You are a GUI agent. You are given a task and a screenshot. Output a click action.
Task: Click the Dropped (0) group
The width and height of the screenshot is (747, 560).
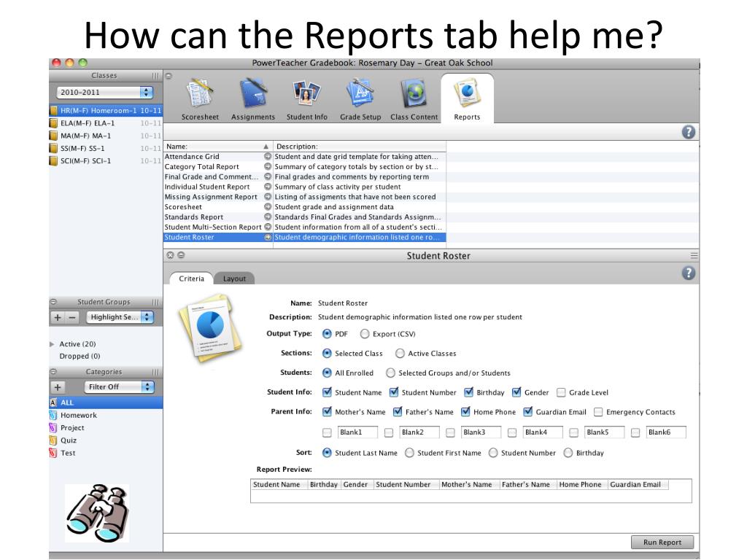coord(80,356)
